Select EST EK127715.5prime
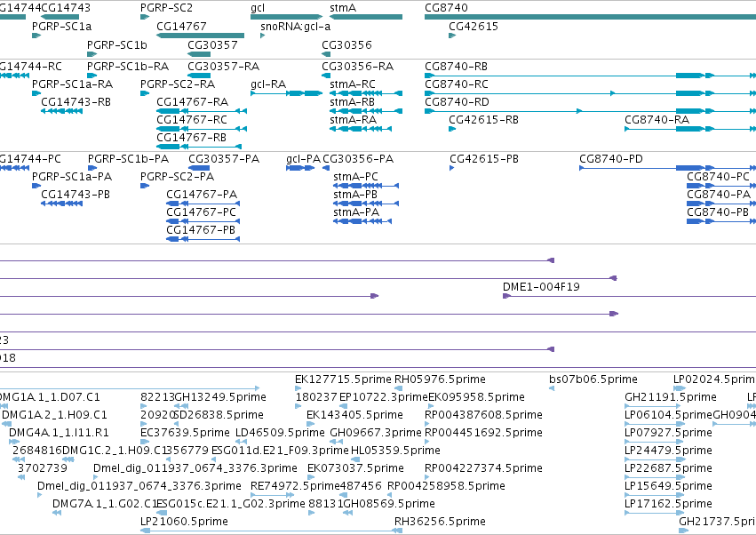Screen dimensions: 756x535 coord(298,388)
